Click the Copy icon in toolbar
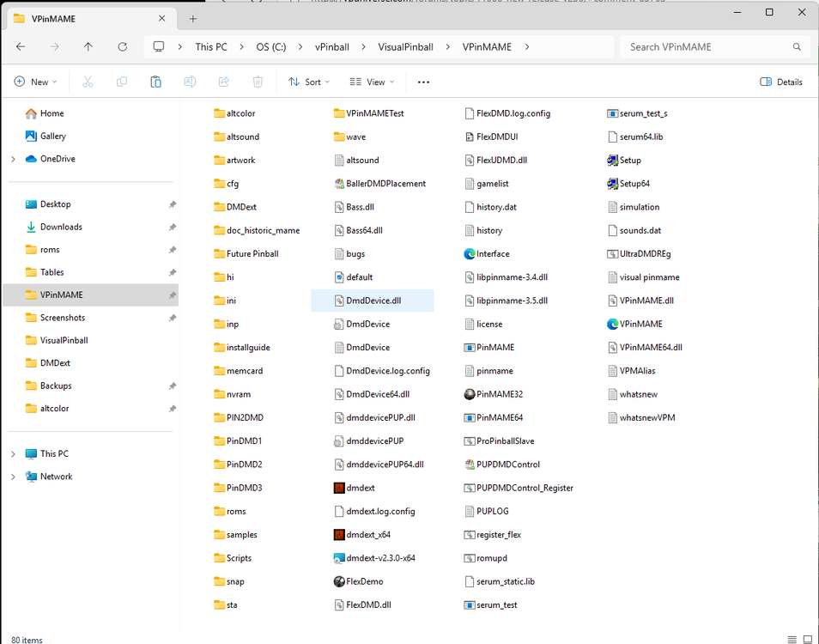Viewport: 819px width, 644px height. pos(122,82)
